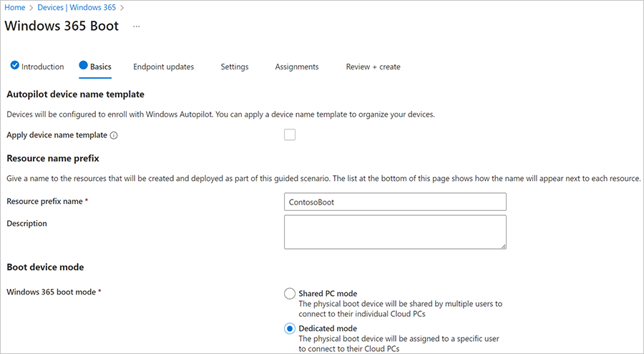Switch to the Endpoint updates tab
Screen dimensions: 644x354
click(163, 67)
